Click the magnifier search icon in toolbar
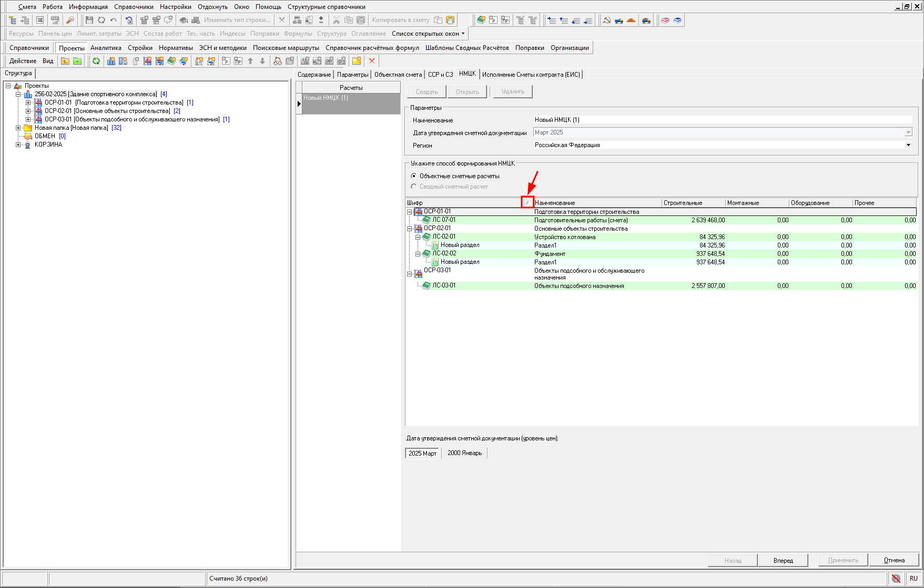 [x=70, y=20]
